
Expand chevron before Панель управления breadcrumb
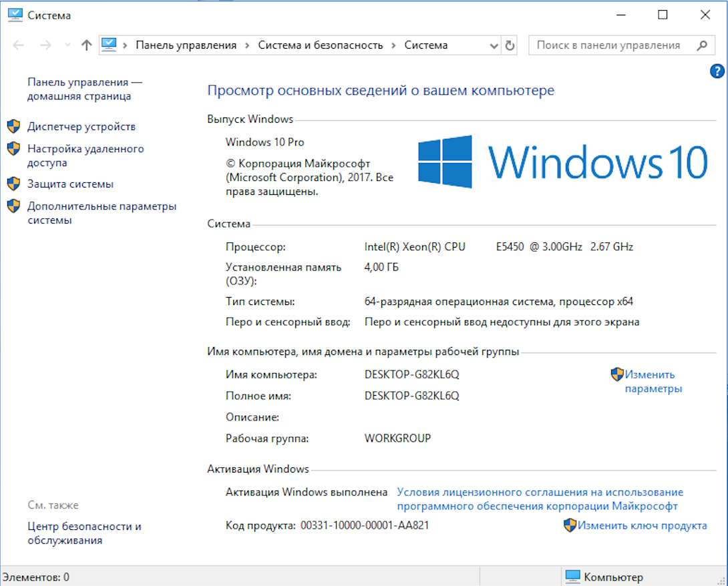[x=124, y=45]
